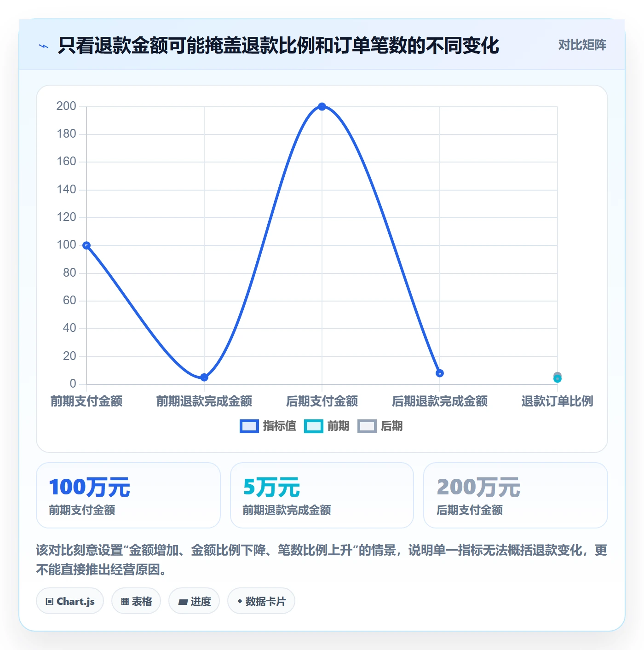Click the 前期退款完成金额 axis label
The width and height of the screenshot is (644, 650).
[x=204, y=401]
